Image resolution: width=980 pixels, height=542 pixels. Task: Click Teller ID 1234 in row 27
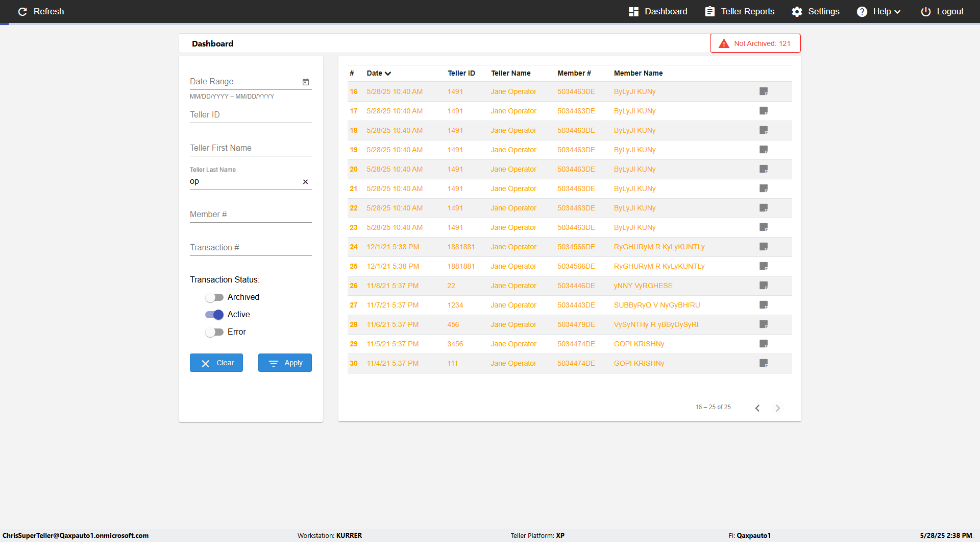pyautogui.click(x=455, y=305)
